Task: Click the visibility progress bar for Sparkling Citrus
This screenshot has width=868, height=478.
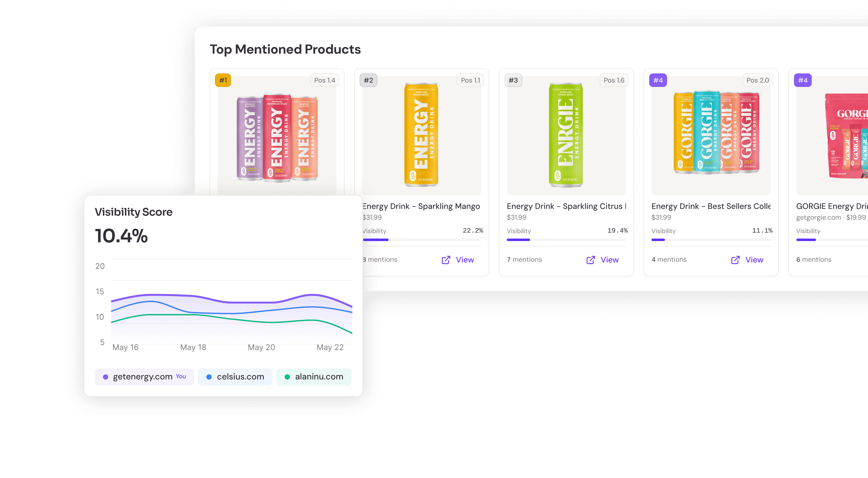Action: click(x=567, y=240)
